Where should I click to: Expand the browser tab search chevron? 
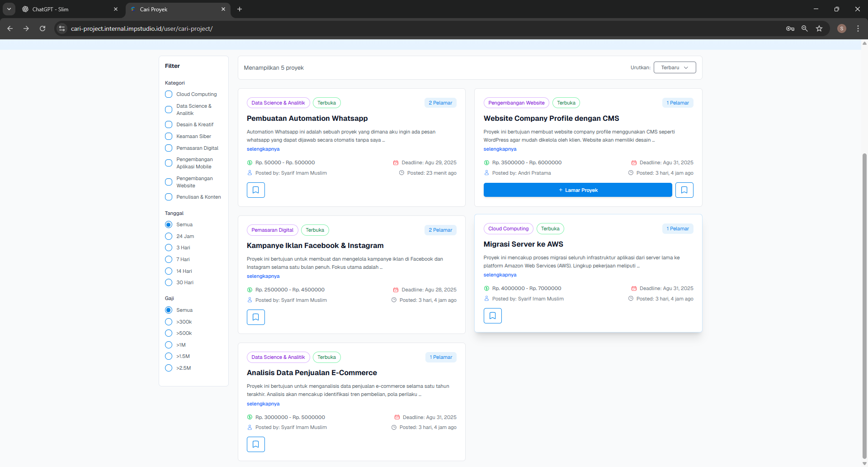pyautogui.click(x=9, y=9)
